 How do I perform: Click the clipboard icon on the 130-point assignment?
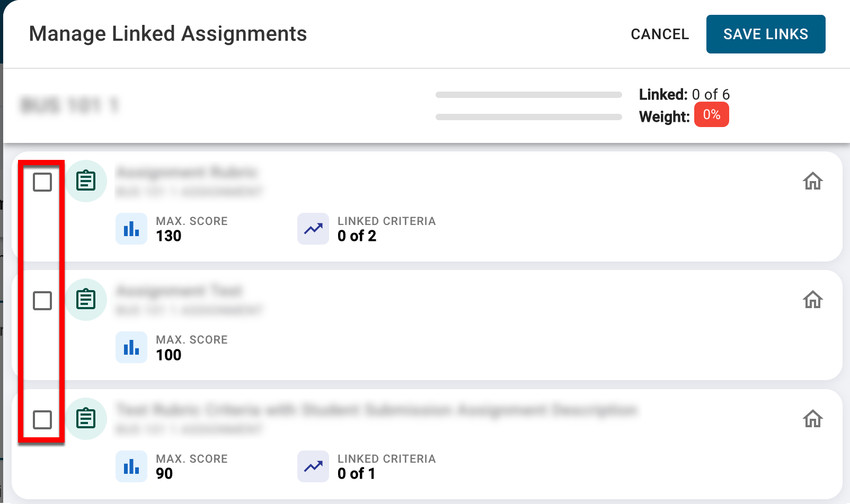pyautogui.click(x=86, y=181)
